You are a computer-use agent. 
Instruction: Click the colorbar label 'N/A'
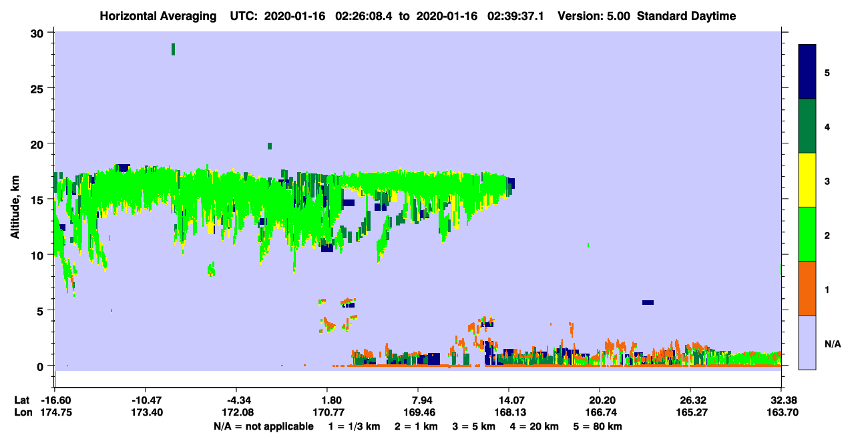[833, 344]
